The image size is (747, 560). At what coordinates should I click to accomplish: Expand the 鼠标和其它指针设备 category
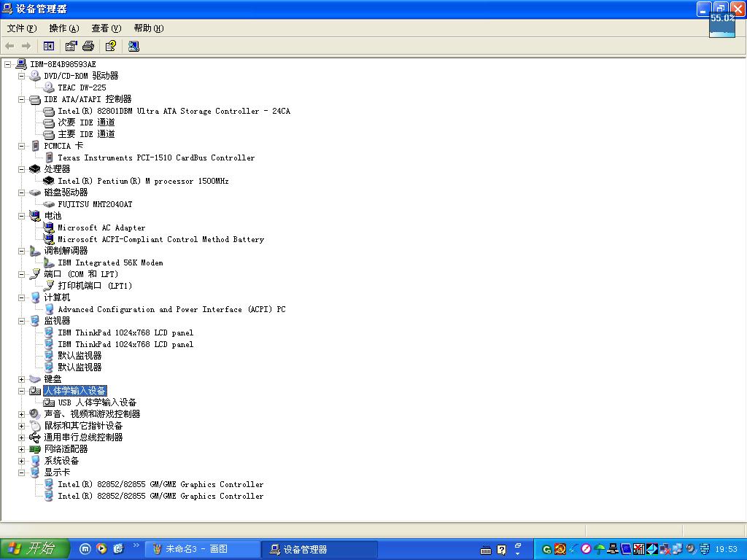21,426
